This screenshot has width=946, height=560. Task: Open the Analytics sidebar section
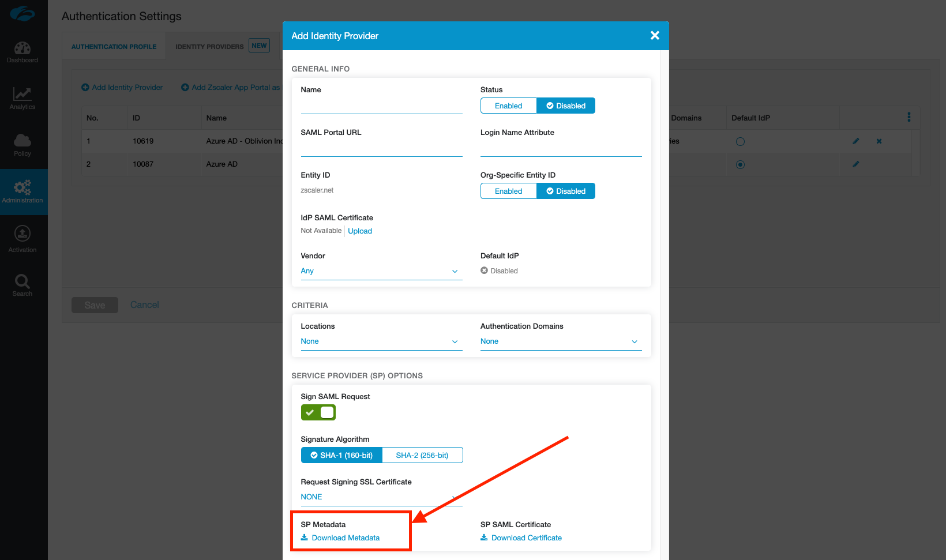(x=22, y=98)
